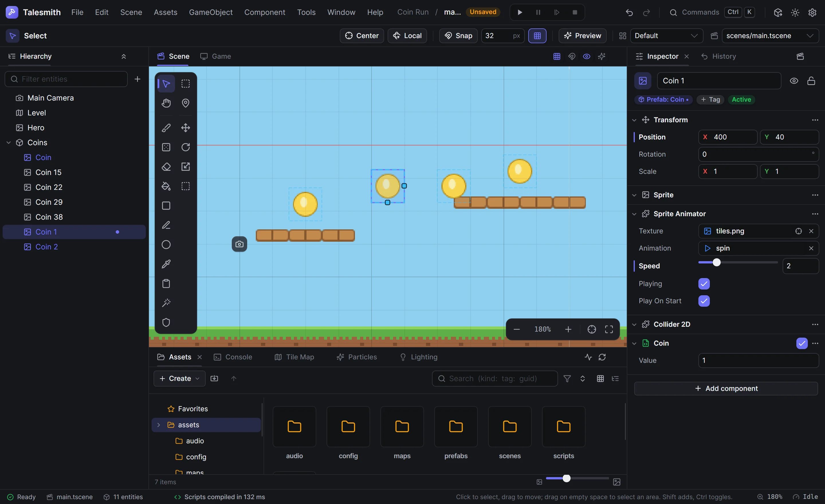The height and width of the screenshot is (504, 825).
Task: Select the Pencil line tool
Action: click(x=166, y=225)
